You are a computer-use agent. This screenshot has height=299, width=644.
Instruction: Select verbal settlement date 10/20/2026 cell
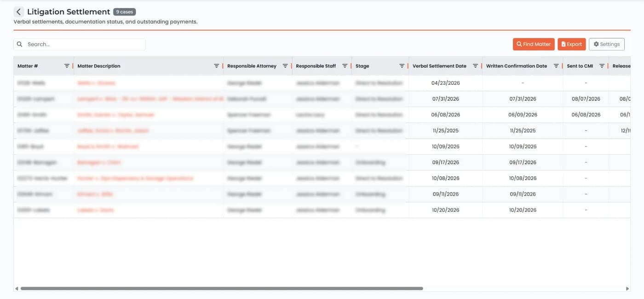(x=445, y=210)
